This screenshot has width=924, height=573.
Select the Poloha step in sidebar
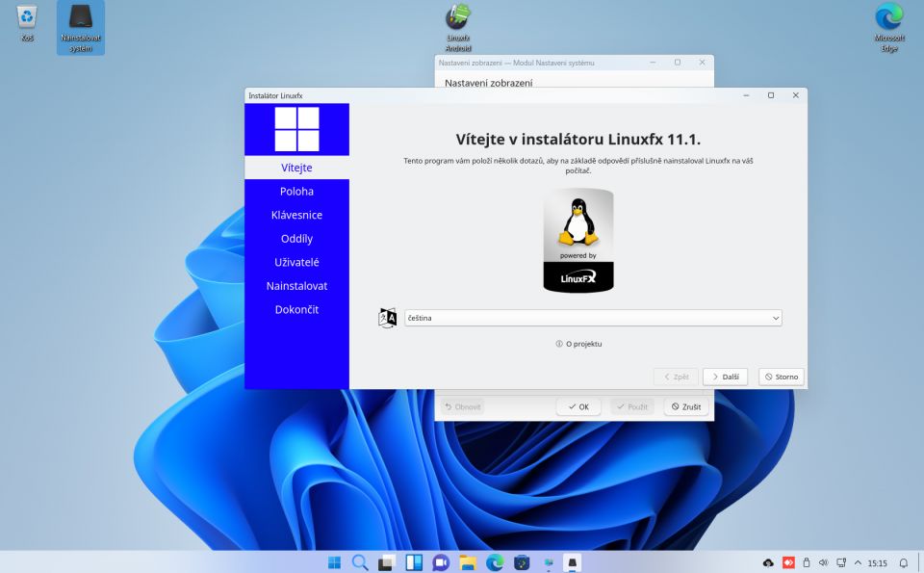pos(297,191)
